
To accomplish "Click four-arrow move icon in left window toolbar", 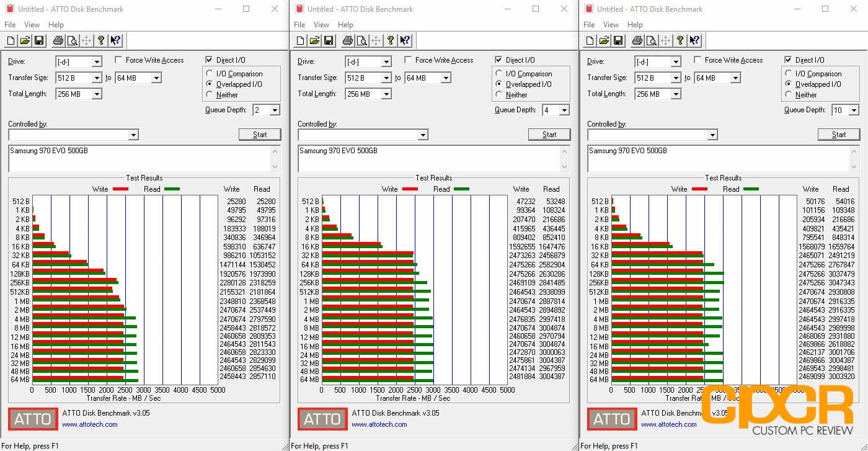I will point(87,41).
